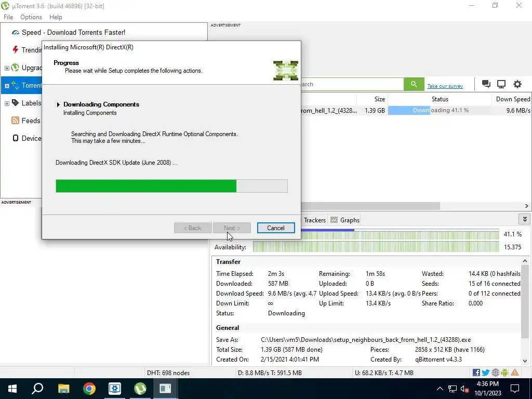This screenshot has width=532, height=399.
Task: Click the DirectX download progress bar
Action: tap(171, 186)
